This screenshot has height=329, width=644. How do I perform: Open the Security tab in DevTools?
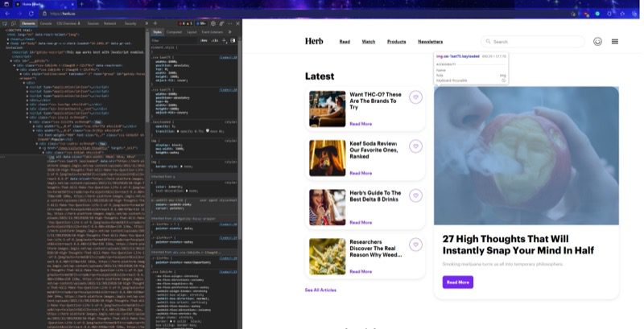pos(130,24)
